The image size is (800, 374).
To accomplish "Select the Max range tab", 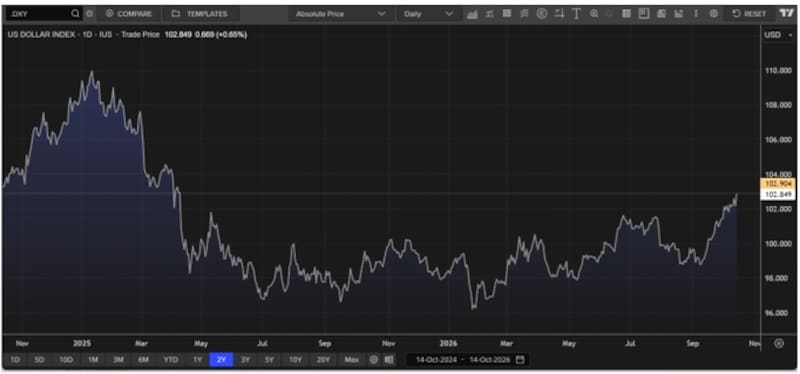I will click(x=351, y=360).
